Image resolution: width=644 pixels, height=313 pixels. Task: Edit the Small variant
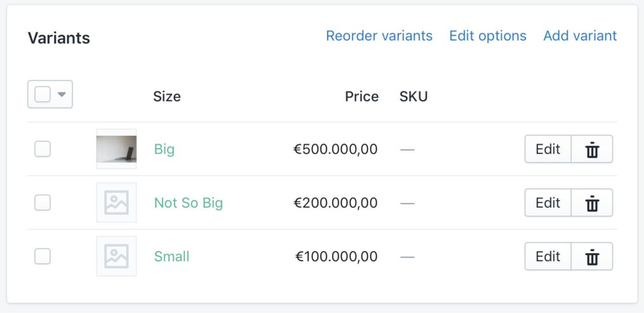click(x=547, y=256)
